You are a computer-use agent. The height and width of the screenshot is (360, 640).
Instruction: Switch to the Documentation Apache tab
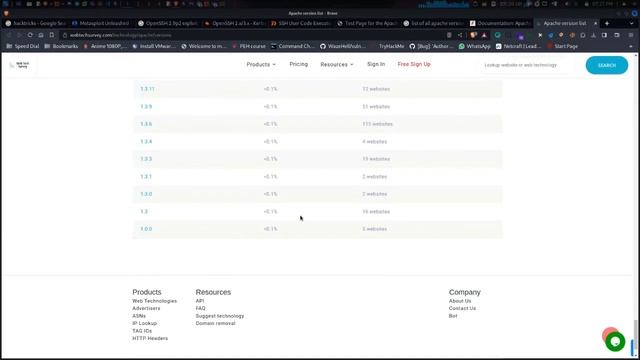point(500,24)
